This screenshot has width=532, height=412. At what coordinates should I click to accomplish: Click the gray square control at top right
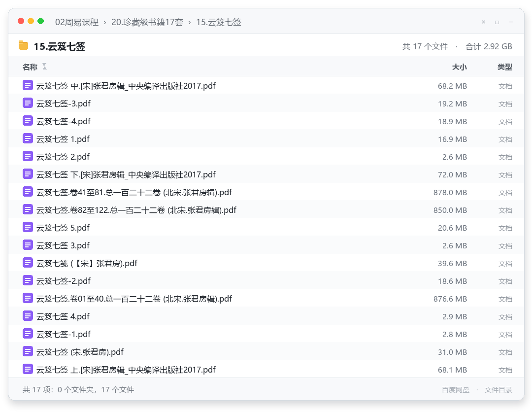click(x=497, y=22)
